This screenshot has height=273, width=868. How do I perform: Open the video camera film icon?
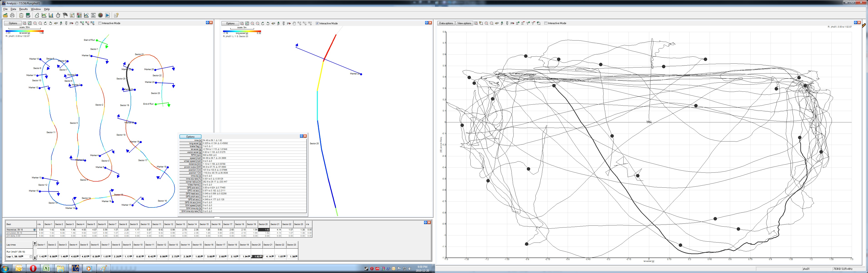[x=93, y=15]
